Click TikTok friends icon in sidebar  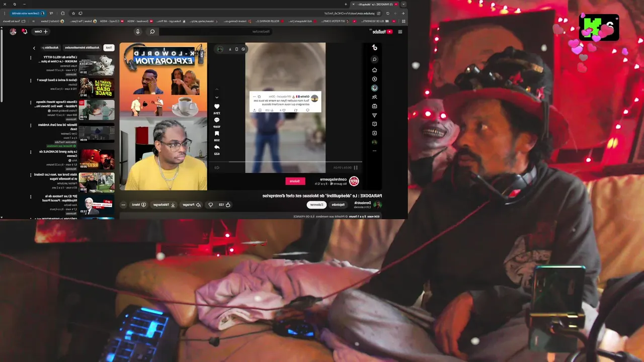tap(374, 97)
